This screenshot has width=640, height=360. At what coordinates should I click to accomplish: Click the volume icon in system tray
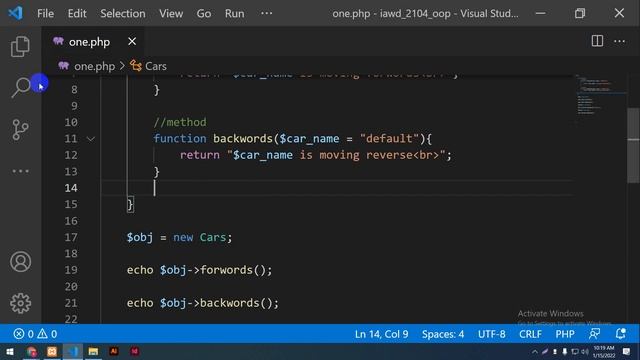pyautogui.click(x=585, y=351)
